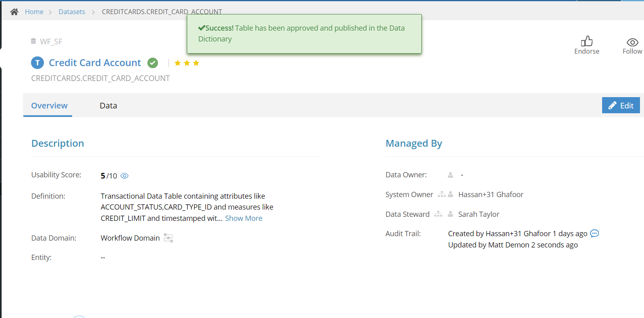Screen dimensions: 644x318
Task: Click System Owner hierarchy icon
Action: pyautogui.click(x=442, y=194)
